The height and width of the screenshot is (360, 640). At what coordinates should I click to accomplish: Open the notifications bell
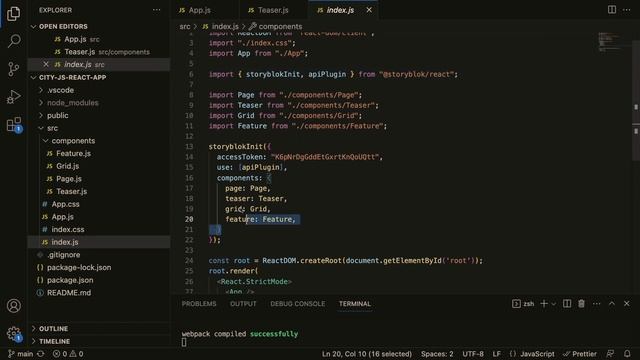[x=627, y=354]
